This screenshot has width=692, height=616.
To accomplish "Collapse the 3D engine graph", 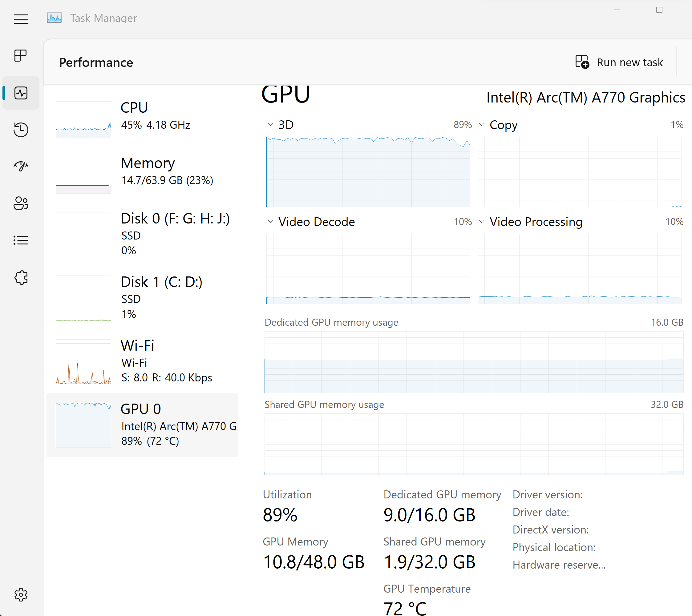I will coord(270,125).
